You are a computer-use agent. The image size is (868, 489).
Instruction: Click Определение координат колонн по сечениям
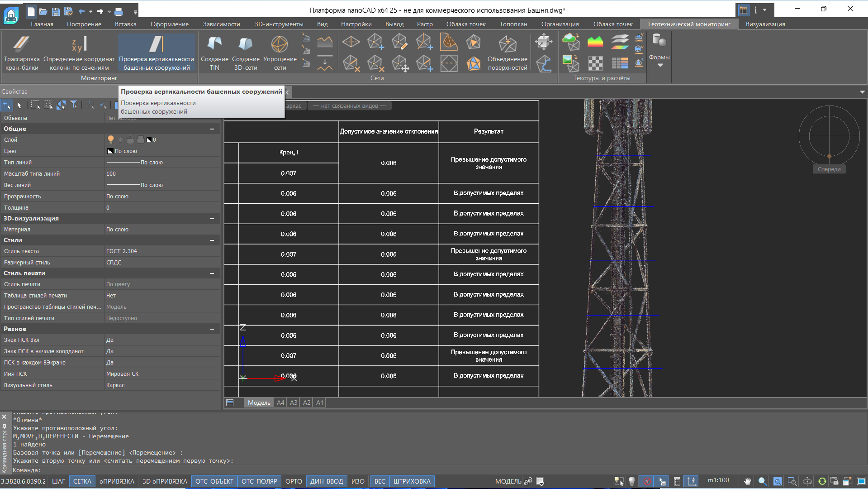pos(79,53)
